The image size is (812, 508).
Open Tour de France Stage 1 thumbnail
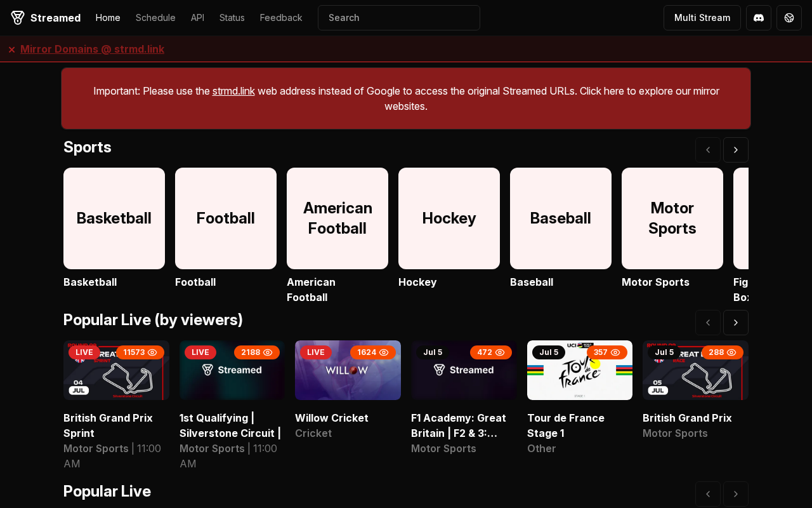coord(580,370)
